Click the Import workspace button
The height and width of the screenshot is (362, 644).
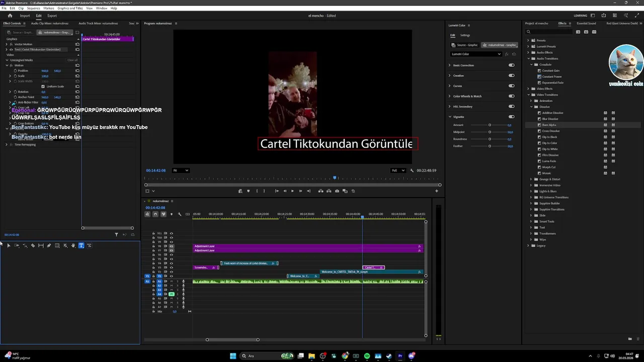pyautogui.click(x=25, y=16)
